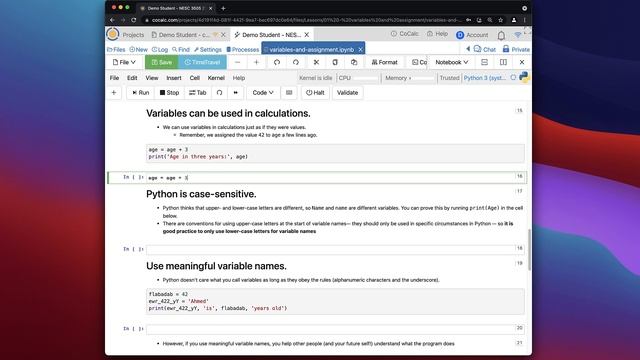This screenshot has width=640, height=360.
Task: Open the Insert menu
Action: (174, 78)
